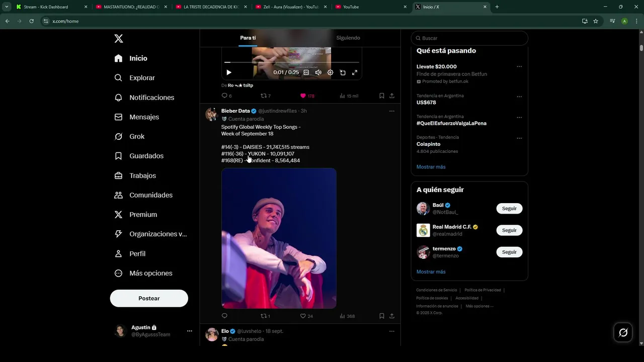644x362 pixels.
Task: Follow Baúl account
Action: 509,208
